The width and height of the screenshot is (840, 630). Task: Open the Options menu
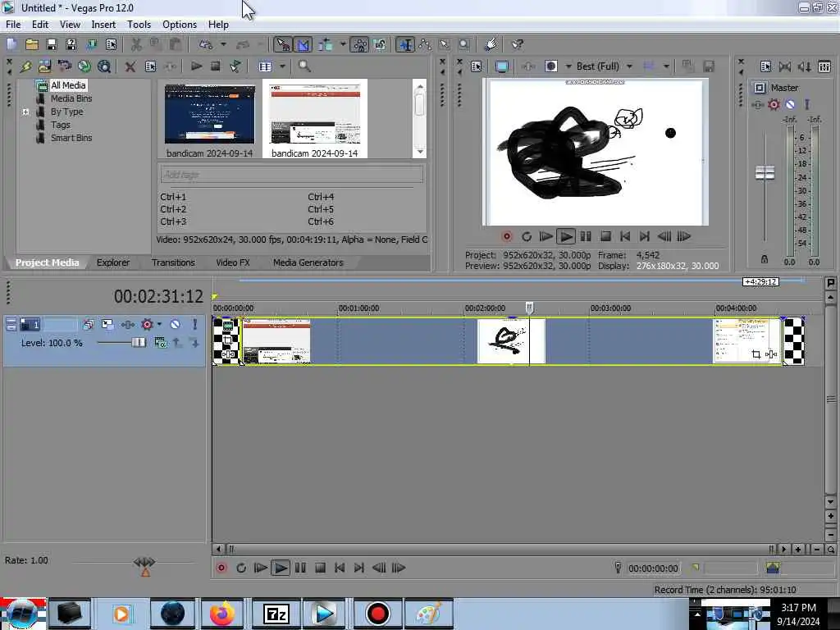coord(180,25)
